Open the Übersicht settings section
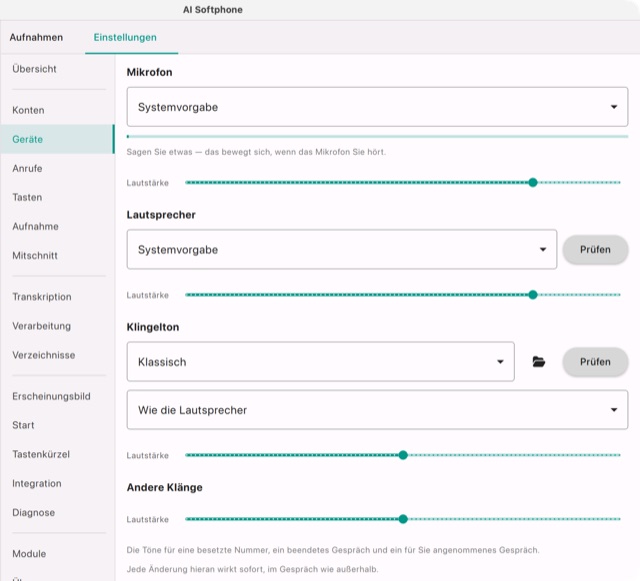 pos(57,69)
